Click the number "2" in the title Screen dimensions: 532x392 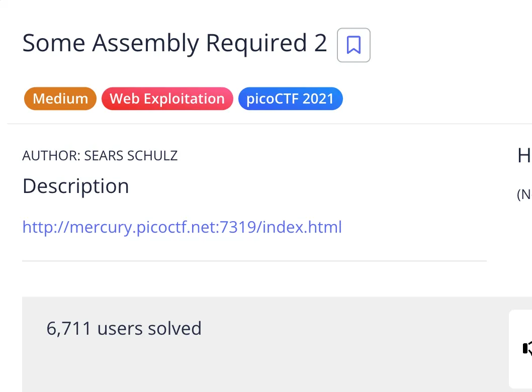[x=321, y=43]
